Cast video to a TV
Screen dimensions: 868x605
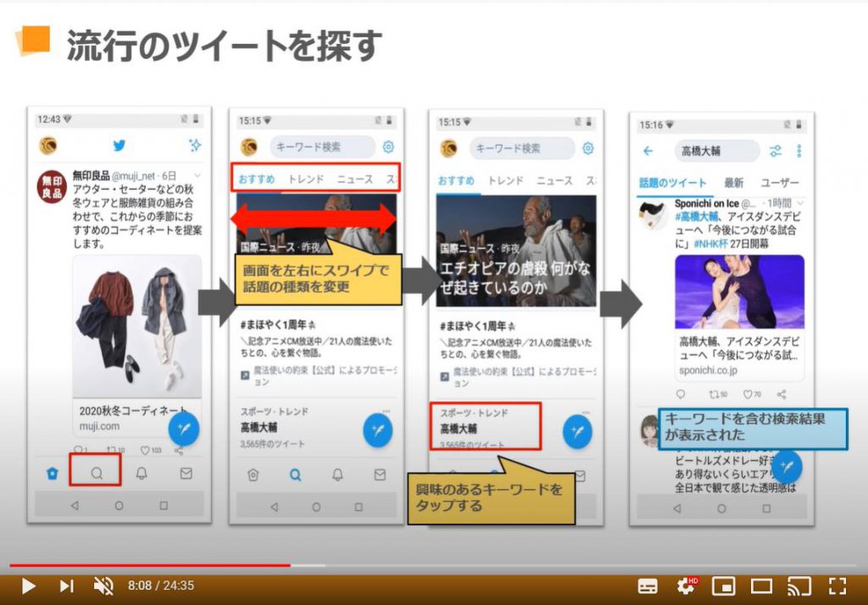798,586
